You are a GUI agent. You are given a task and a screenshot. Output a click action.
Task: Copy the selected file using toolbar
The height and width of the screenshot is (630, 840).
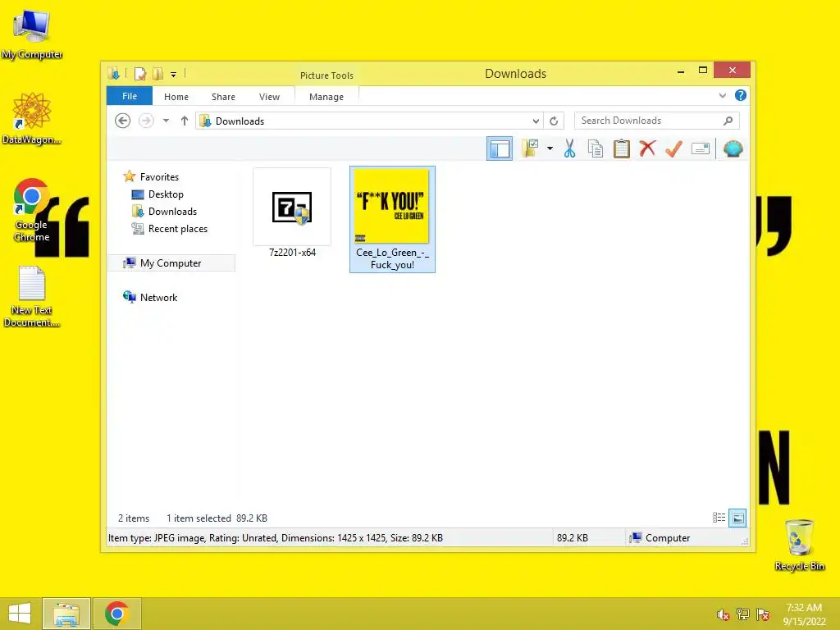(596, 148)
